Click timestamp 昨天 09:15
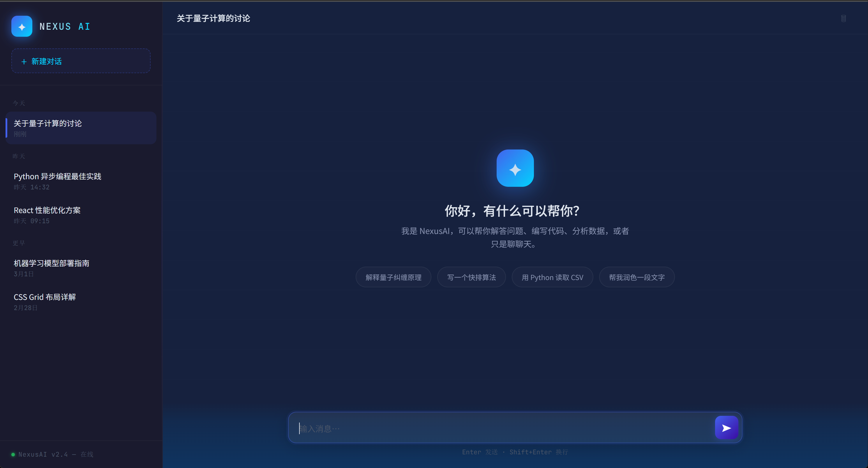 click(x=32, y=221)
